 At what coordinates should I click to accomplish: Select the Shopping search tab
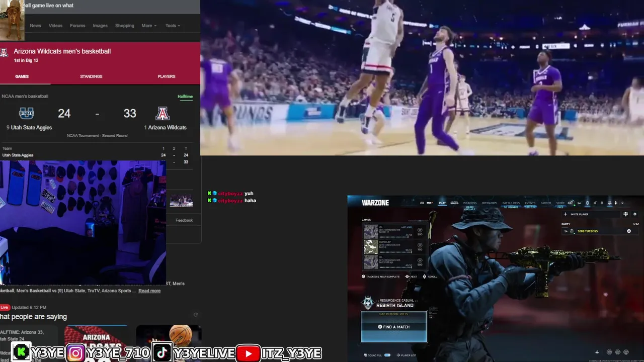tap(125, 26)
